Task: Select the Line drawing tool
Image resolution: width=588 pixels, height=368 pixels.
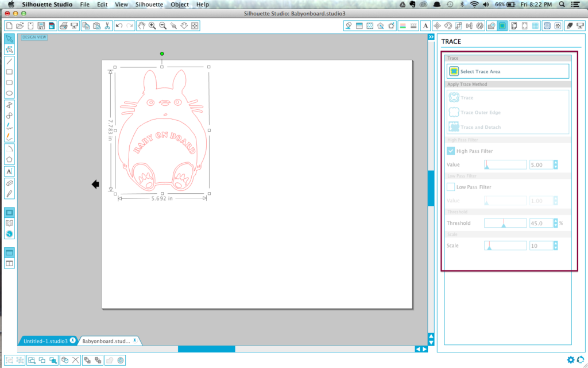Action: (9, 61)
